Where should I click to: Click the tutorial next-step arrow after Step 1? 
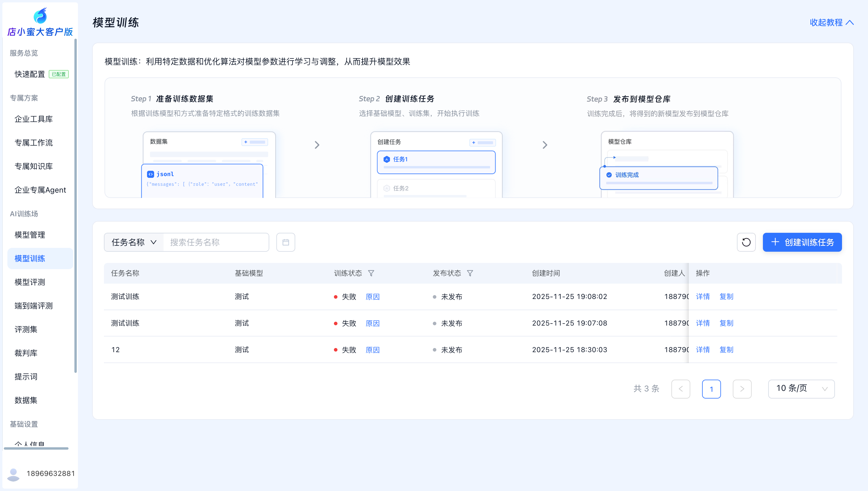coord(317,145)
